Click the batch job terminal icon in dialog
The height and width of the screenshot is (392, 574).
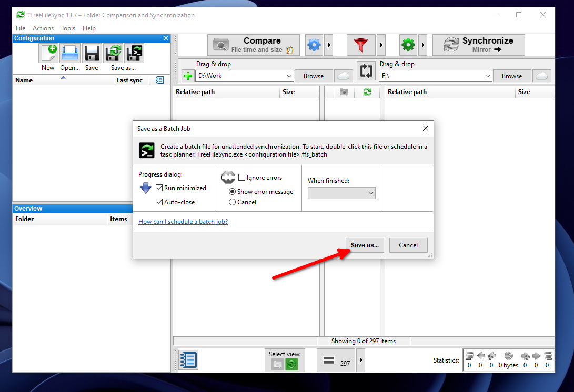[x=147, y=150]
